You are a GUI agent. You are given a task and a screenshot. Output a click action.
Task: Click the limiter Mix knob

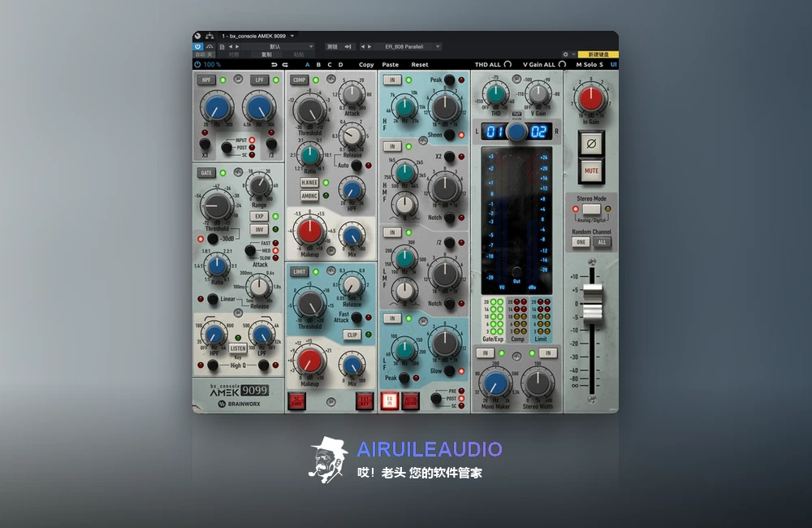click(x=352, y=365)
